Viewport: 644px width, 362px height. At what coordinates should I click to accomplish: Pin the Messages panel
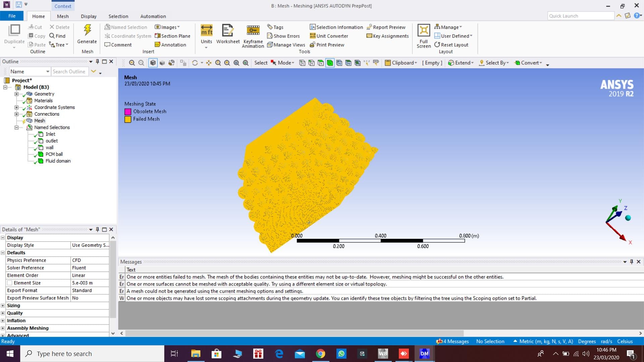coord(632,262)
